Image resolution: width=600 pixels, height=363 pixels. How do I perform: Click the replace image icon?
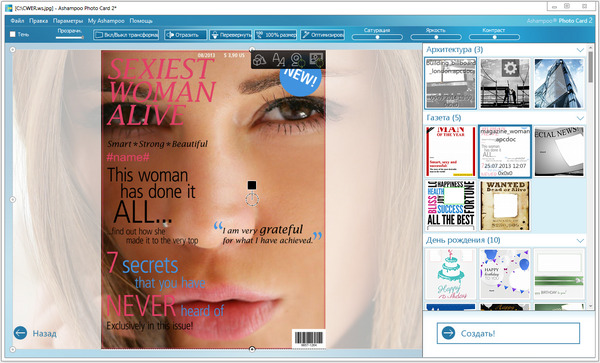click(x=316, y=59)
